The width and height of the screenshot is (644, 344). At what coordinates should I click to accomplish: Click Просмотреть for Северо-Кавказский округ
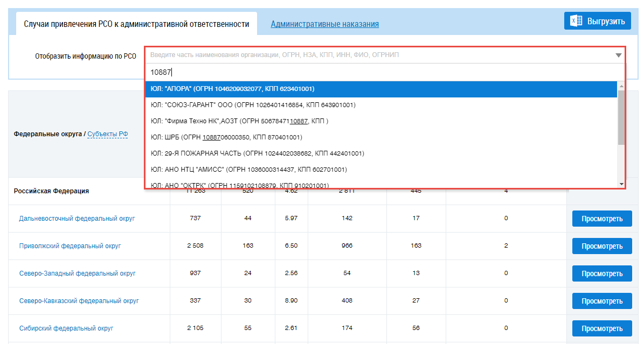coord(601,301)
